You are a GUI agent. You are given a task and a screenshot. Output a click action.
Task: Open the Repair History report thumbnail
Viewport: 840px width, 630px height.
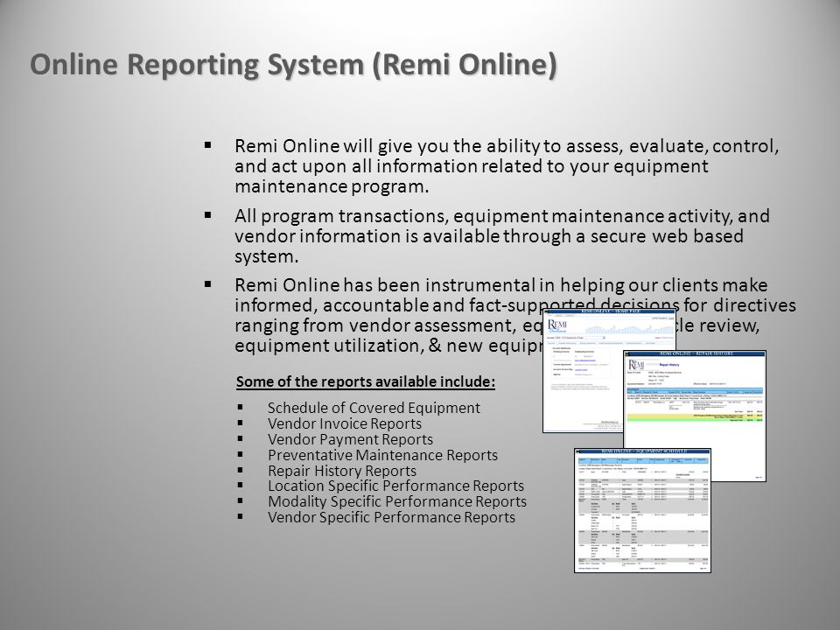[695, 416]
